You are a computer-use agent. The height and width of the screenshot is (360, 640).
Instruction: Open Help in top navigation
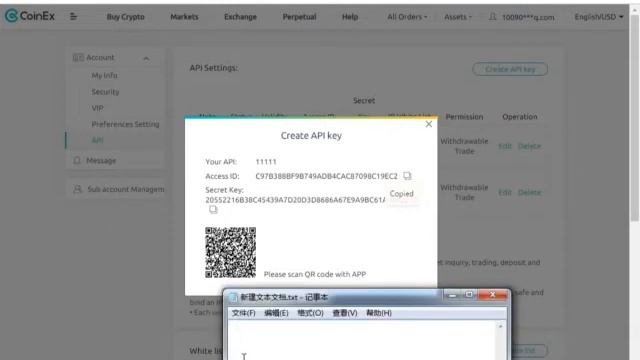pyautogui.click(x=350, y=17)
